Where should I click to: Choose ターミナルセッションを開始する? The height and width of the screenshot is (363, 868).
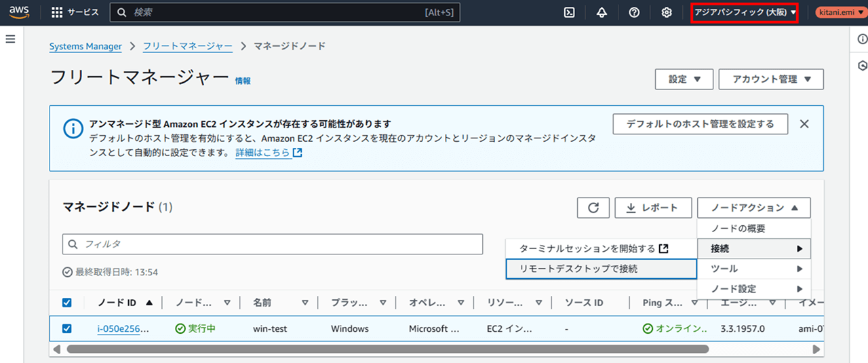[x=601, y=248]
